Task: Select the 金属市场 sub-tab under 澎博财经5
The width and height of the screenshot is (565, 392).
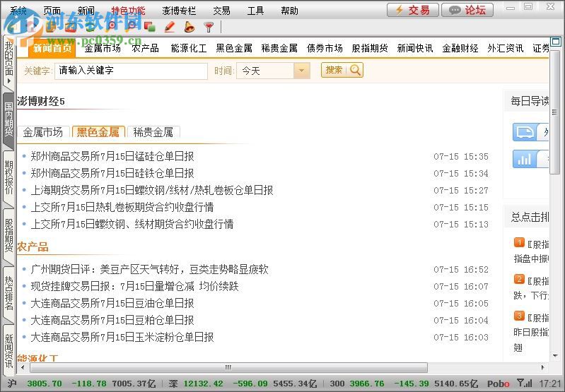Action: tap(43, 132)
